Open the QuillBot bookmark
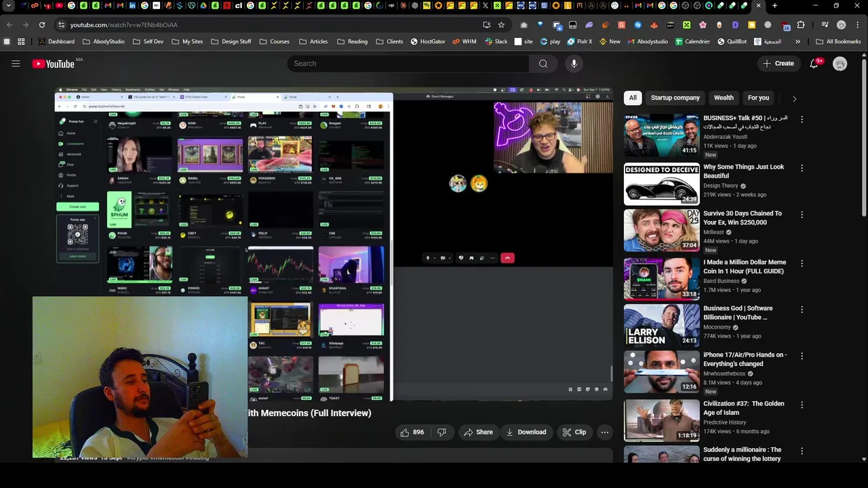The height and width of the screenshot is (488, 868). click(731, 41)
